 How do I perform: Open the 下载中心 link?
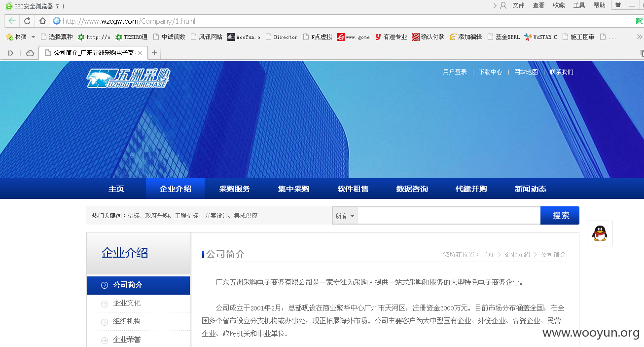490,72
